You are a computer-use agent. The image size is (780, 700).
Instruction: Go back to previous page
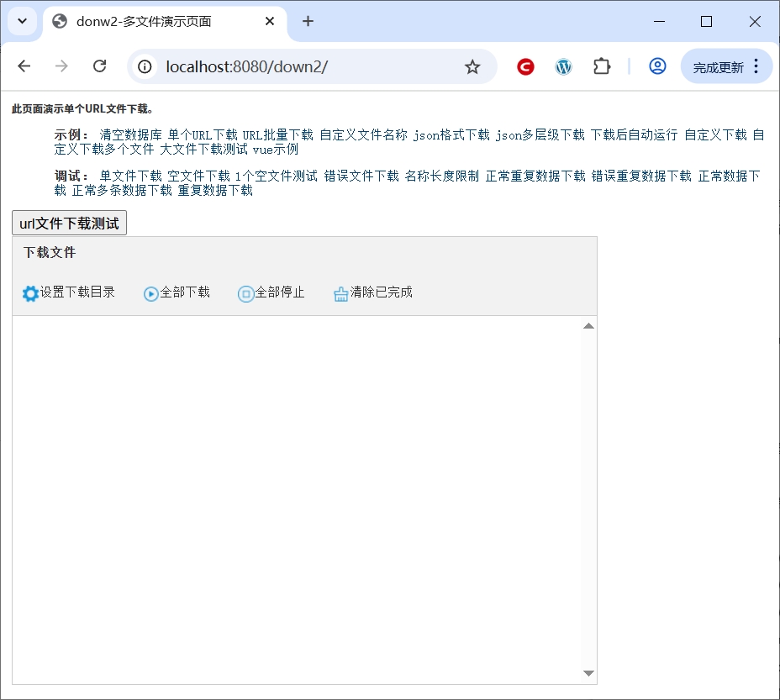coord(24,66)
